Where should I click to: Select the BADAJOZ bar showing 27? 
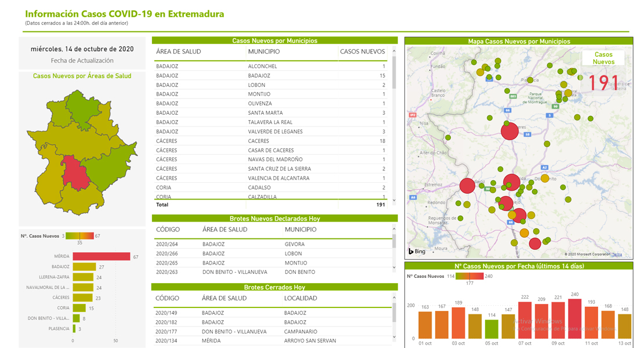[x=84, y=267]
